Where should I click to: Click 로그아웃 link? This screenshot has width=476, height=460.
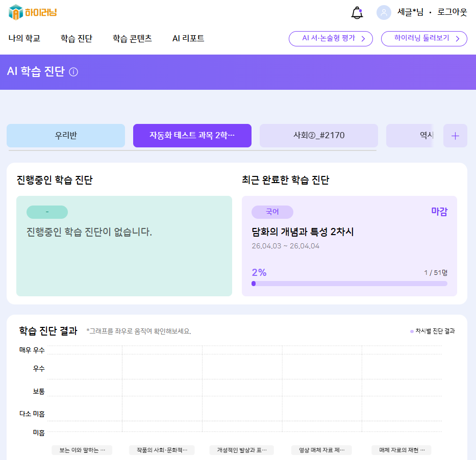(x=452, y=13)
